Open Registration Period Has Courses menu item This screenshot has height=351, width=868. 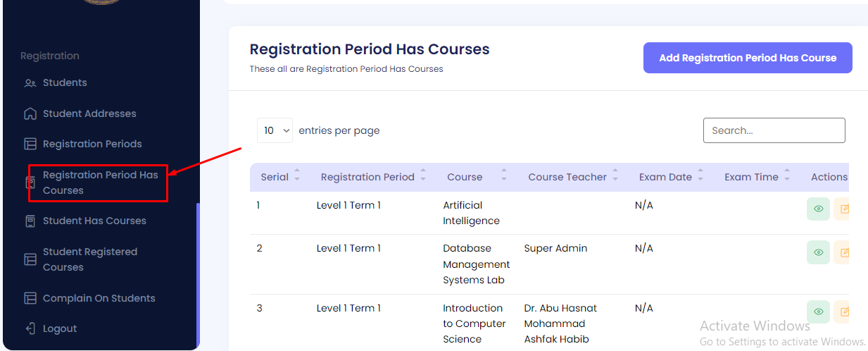pyautogui.click(x=100, y=183)
